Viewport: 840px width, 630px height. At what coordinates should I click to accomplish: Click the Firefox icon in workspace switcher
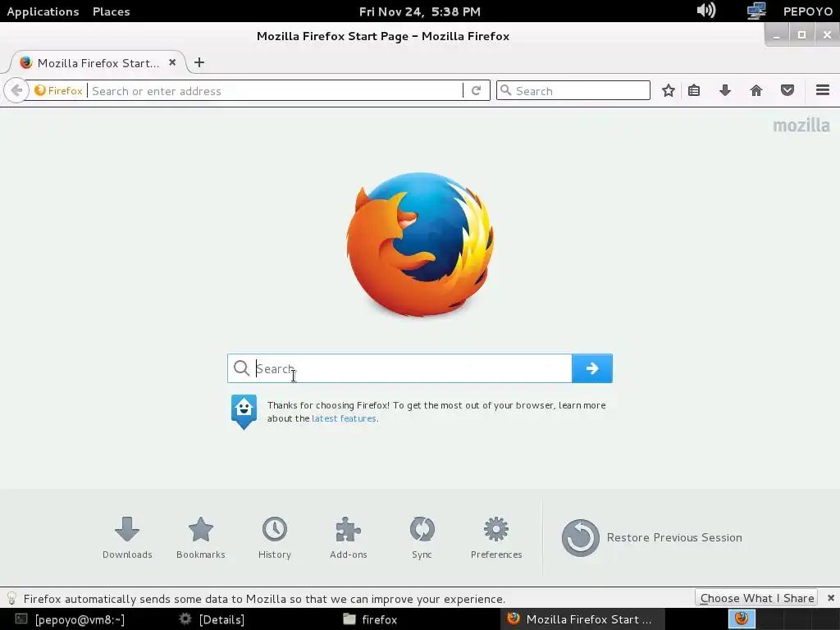point(742,619)
